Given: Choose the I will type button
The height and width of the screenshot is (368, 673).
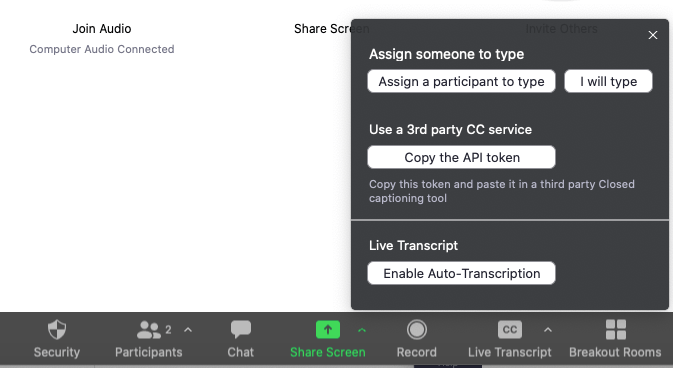Looking at the screenshot, I should point(609,81).
